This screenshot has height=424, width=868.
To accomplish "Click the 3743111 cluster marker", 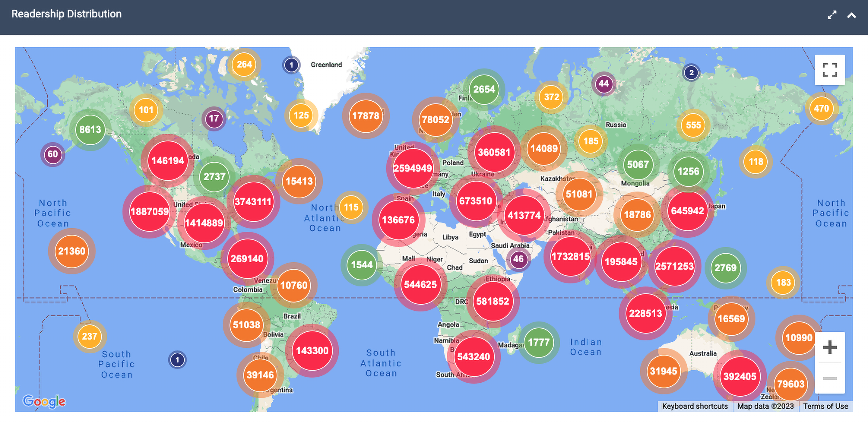I will pos(253,202).
